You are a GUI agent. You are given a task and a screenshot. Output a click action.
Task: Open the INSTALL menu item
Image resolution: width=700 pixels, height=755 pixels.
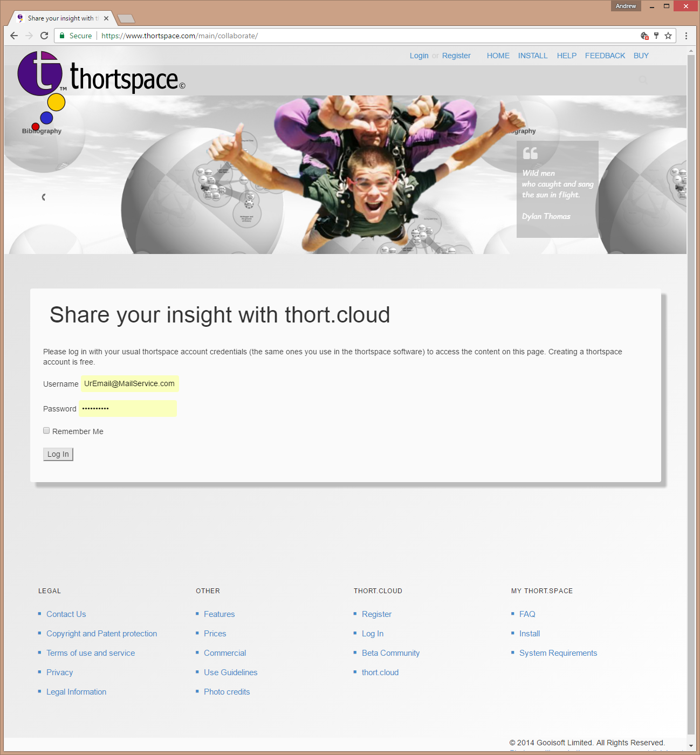click(x=533, y=56)
